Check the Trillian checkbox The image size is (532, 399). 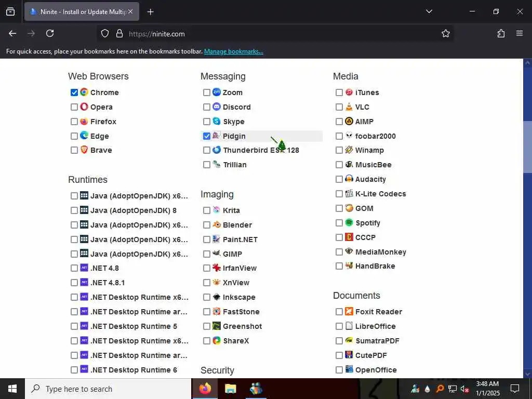point(207,165)
